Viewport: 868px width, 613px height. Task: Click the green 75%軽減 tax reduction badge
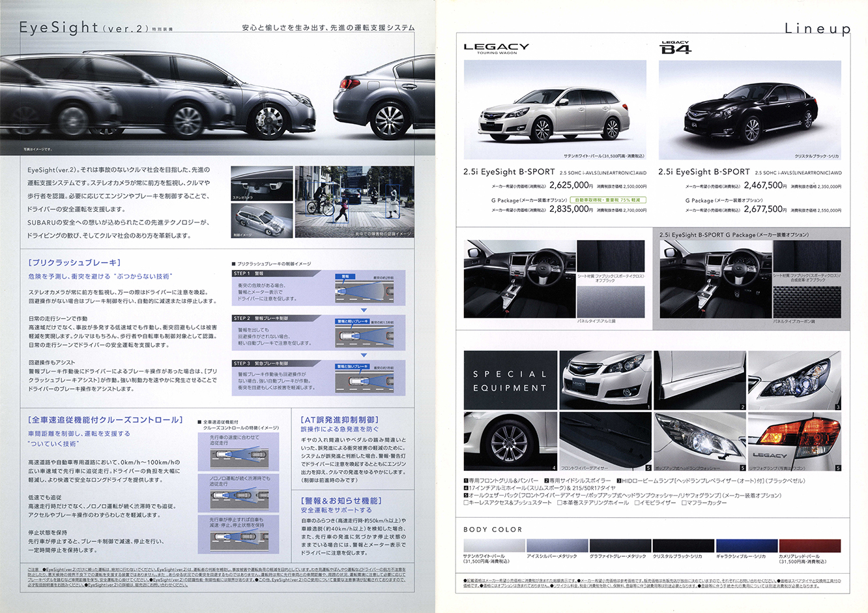[608, 200]
